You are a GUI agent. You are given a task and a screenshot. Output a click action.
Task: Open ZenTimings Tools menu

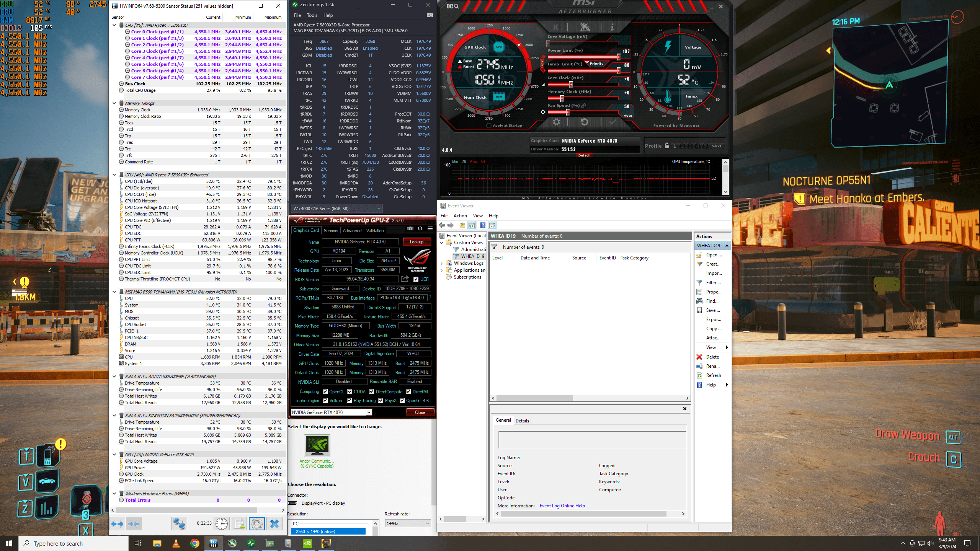point(312,15)
